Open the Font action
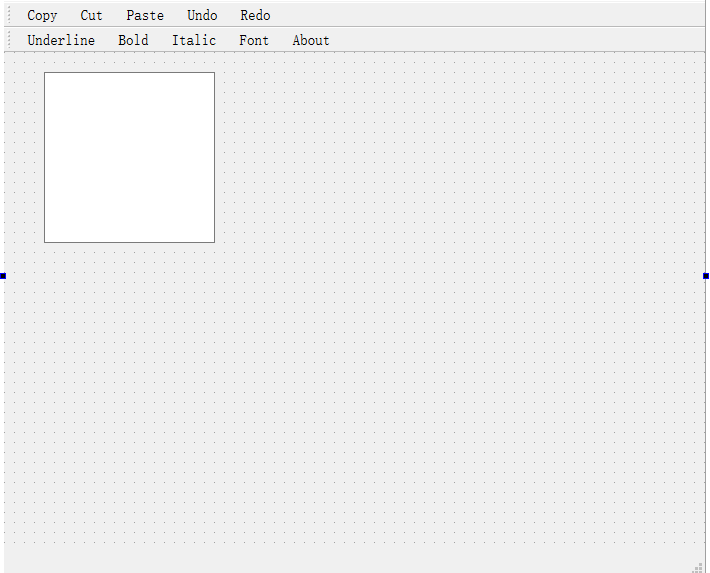710x573 pixels. [x=254, y=40]
